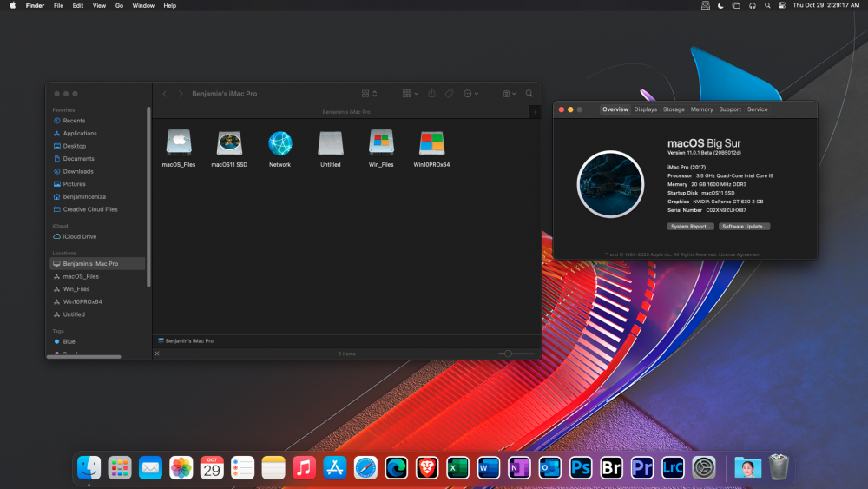Click Benjamin's iMac Pro in path bar
Viewport: 868px width, 489px height.
(x=186, y=341)
